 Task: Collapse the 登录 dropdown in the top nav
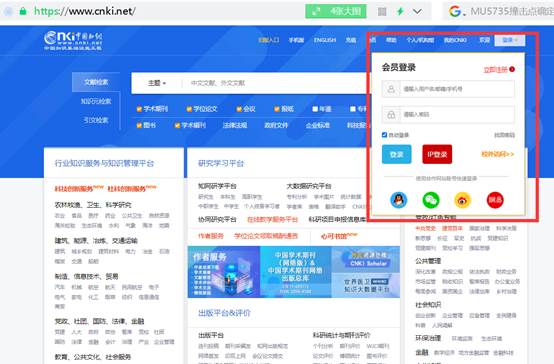click(x=510, y=40)
